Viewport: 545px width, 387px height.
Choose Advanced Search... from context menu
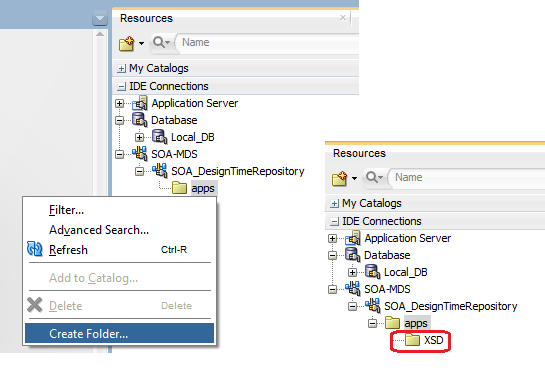point(99,230)
